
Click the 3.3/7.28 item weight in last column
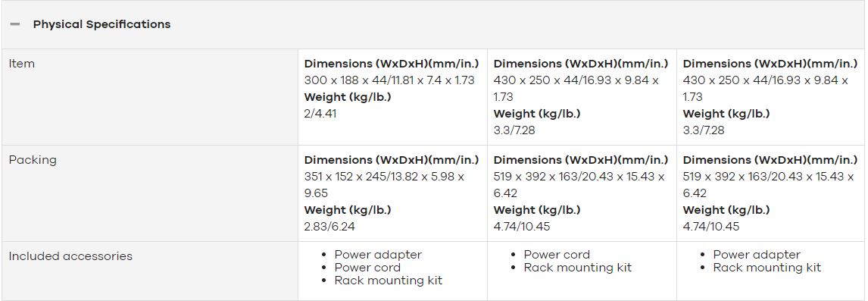[704, 130]
